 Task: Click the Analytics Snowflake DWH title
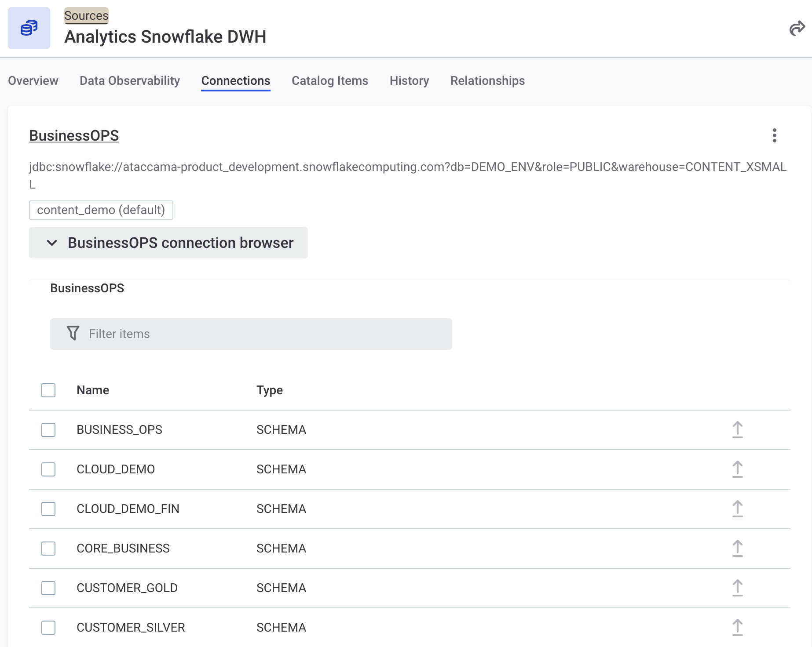point(165,37)
